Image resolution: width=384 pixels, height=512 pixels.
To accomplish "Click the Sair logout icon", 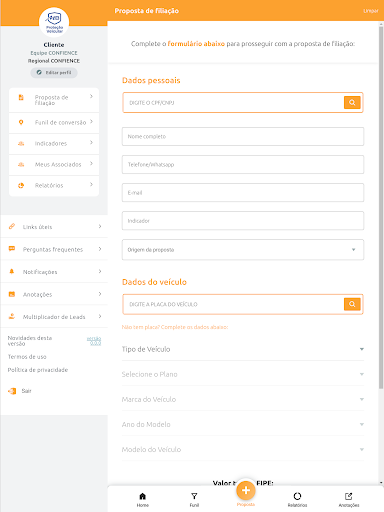I will (x=12, y=391).
